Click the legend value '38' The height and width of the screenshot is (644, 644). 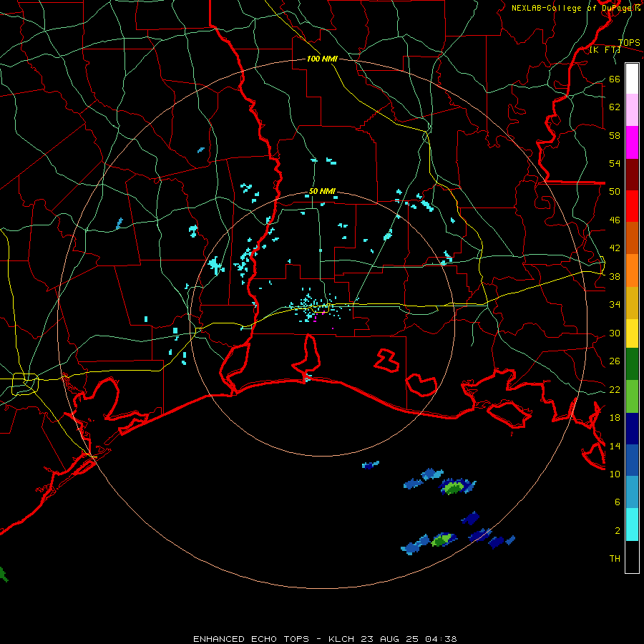click(615, 277)
